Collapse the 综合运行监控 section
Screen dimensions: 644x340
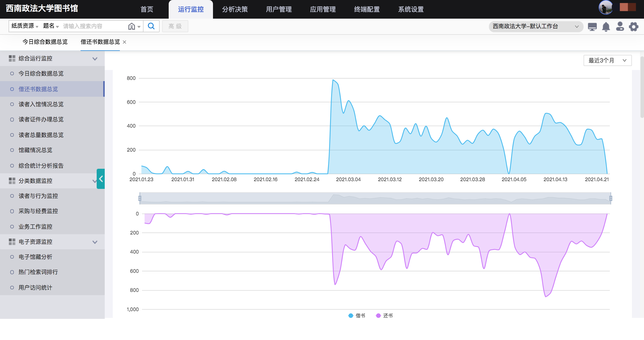pyautogui.click(x=95, y=59)
